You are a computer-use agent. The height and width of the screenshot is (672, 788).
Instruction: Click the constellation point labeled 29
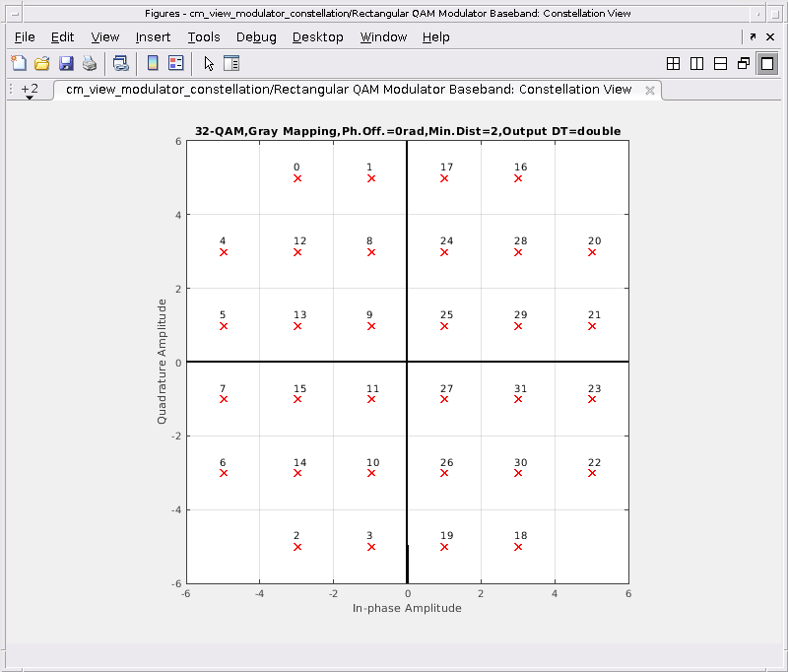(518, 326)
